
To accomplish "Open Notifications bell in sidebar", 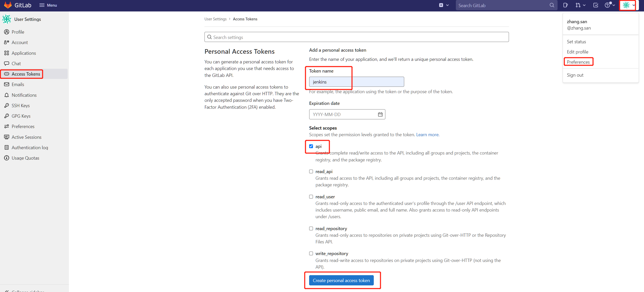I will click(24, 95).
